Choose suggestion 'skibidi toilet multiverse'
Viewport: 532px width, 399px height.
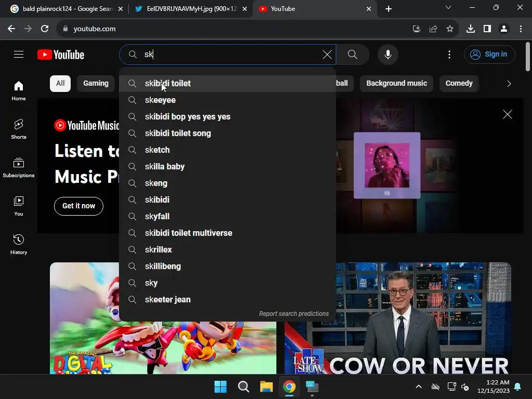(228, 233)
